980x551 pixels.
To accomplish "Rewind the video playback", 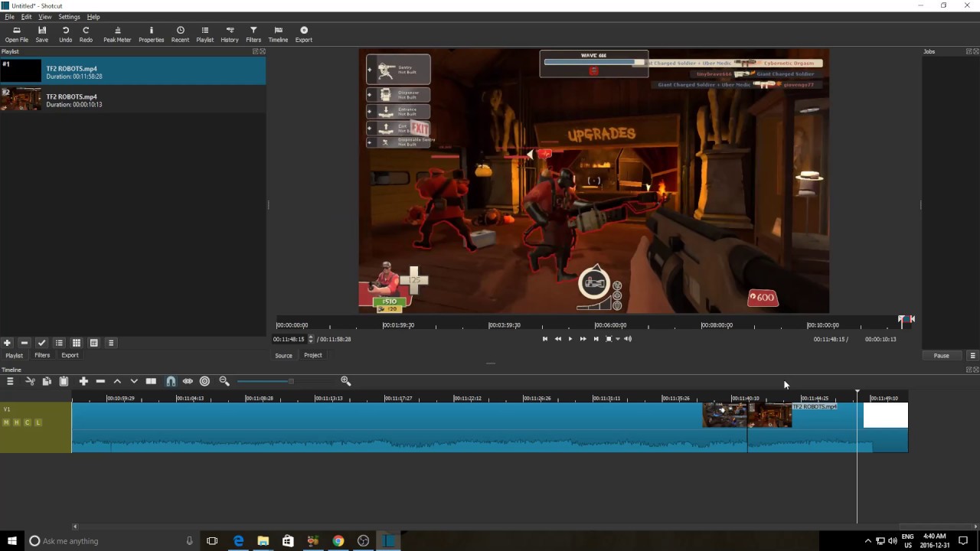I will 557,339.
